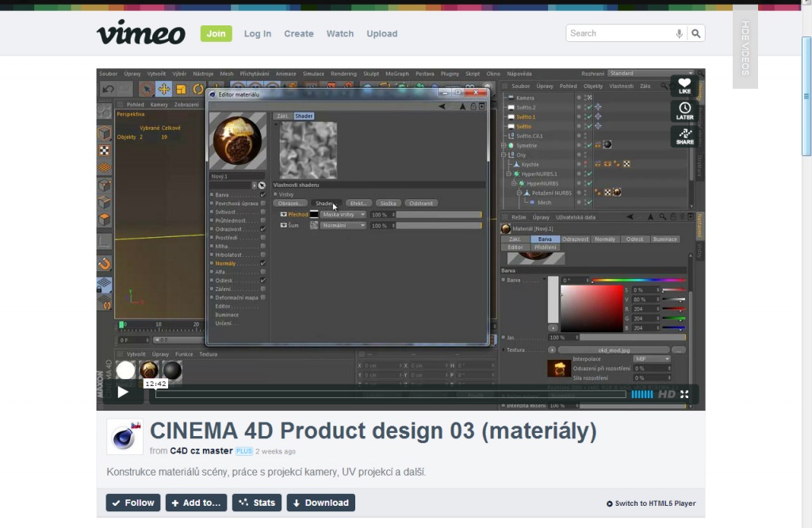Select the Iluminace attribute tab
Image resolution: width=812 pixels, height=528 pixels.
[665, 239]
